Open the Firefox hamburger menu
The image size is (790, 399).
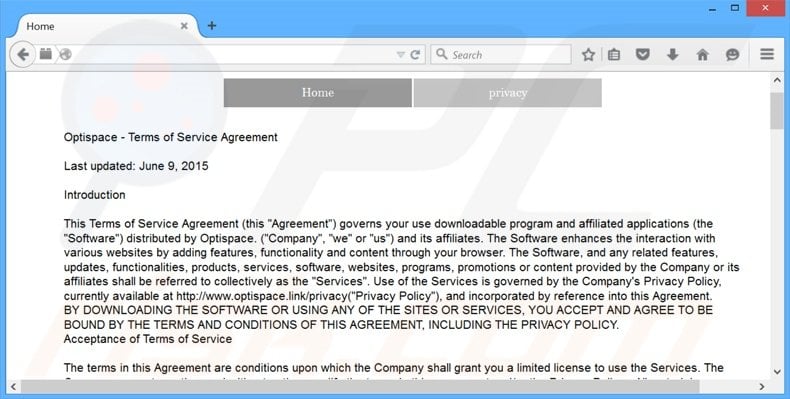pos(767,54)
